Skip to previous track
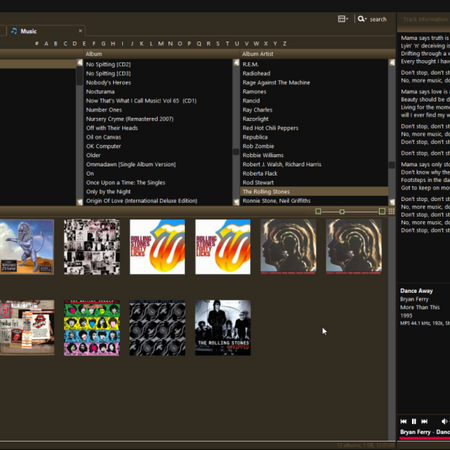This screenshot has height=450, width=450. click(x=403, y=421)
